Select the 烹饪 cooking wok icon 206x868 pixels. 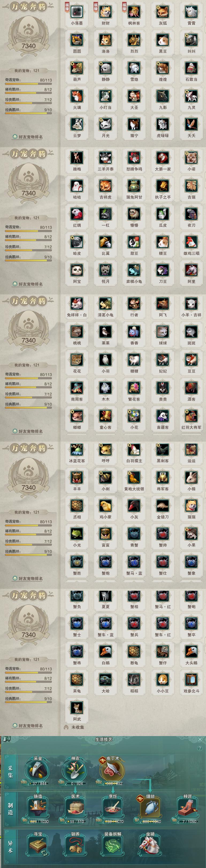point(113,808)
